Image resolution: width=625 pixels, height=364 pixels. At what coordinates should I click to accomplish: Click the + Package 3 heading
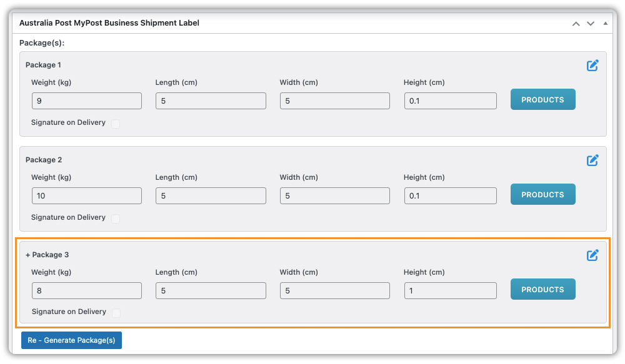[x=47, y=255]
